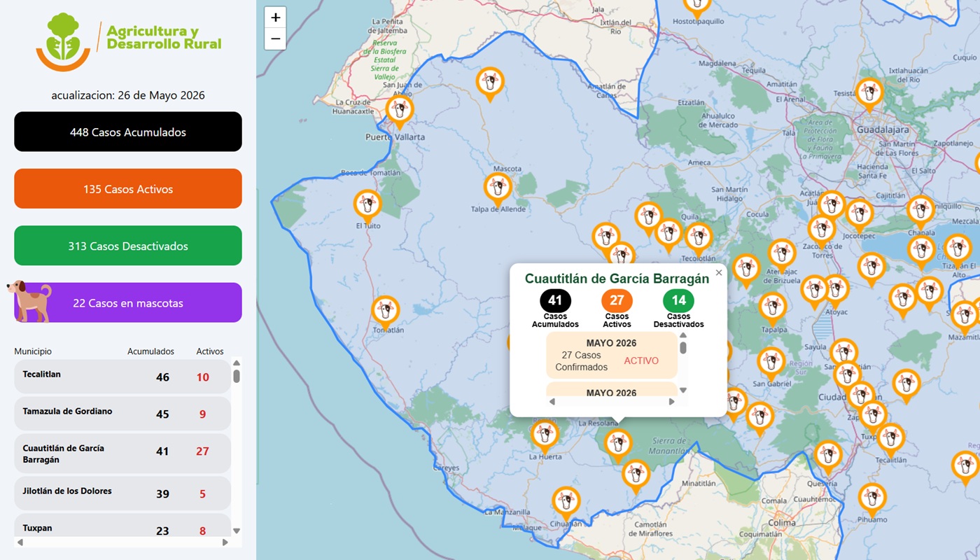Click the Acumulados column header

point(150,351)
